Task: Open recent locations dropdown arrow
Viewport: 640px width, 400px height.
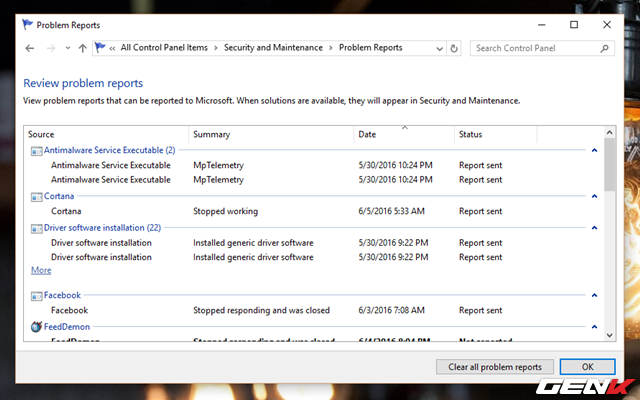Action: click(67, 48)
